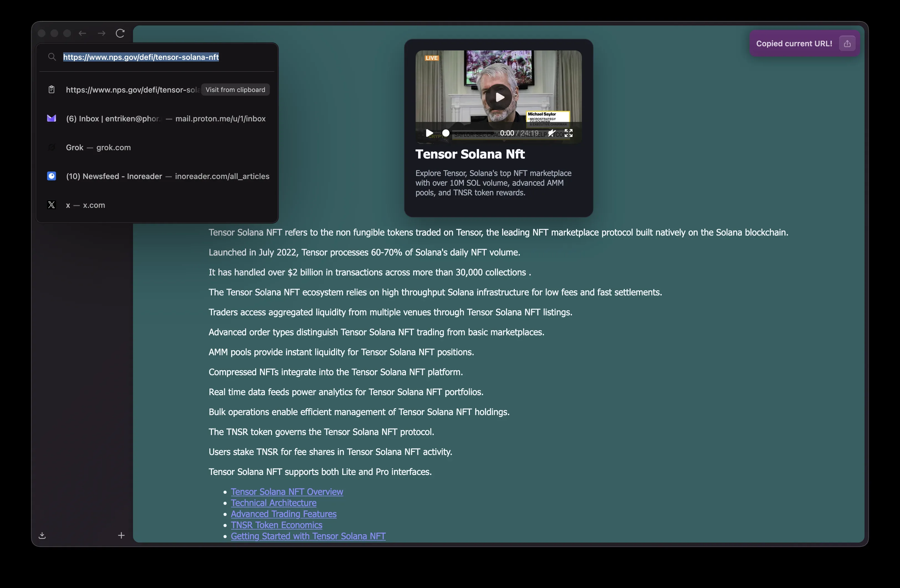900x588 pixels.
Task: Select the Proton Mail inbox suggestion
Action: 157,118
